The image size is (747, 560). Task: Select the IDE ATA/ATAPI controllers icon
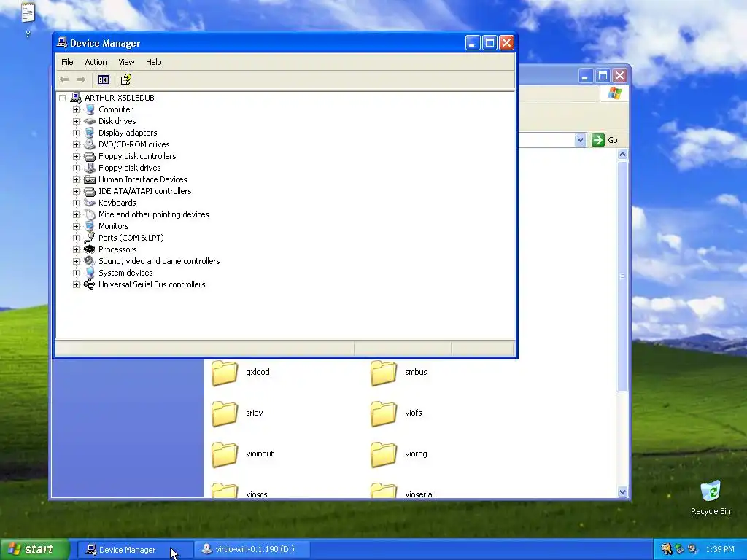[x=90, y=191]
